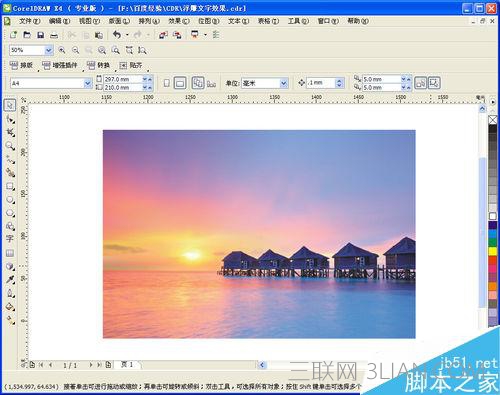
Task: Select the Crop tool in the toolbox
Action: (10, 132)
